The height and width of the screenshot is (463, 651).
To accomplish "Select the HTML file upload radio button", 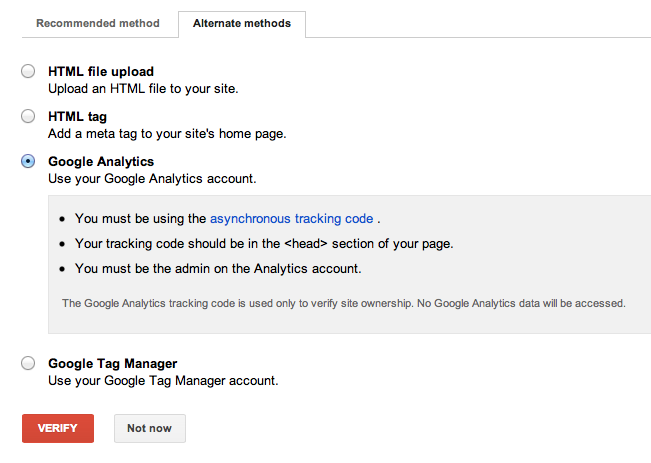I will [28, 71].
